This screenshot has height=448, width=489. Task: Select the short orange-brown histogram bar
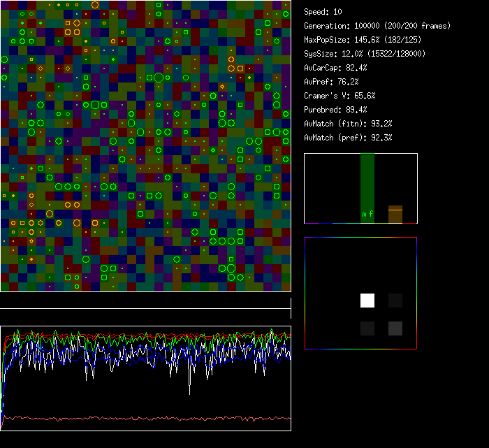395,215
